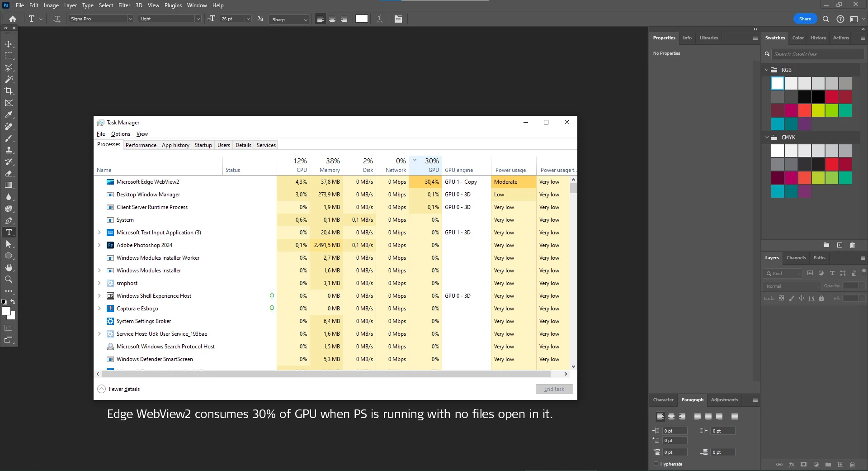Screen dimensions: 868x471
Task: Select the Hand tool
Action: [9, 267]
